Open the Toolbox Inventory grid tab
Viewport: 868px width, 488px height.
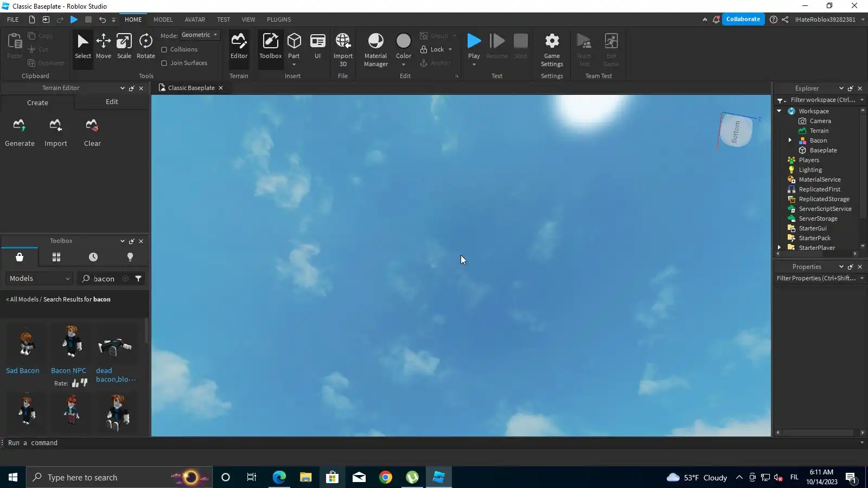click(56, 257)
